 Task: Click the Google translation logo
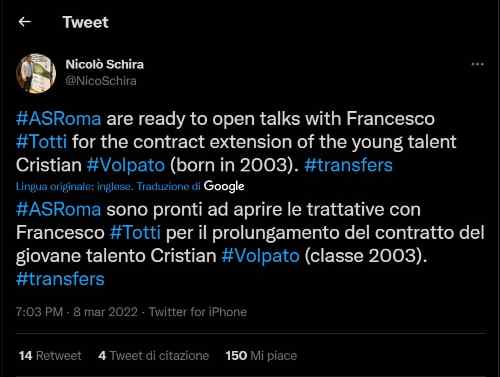click(224, 186)
